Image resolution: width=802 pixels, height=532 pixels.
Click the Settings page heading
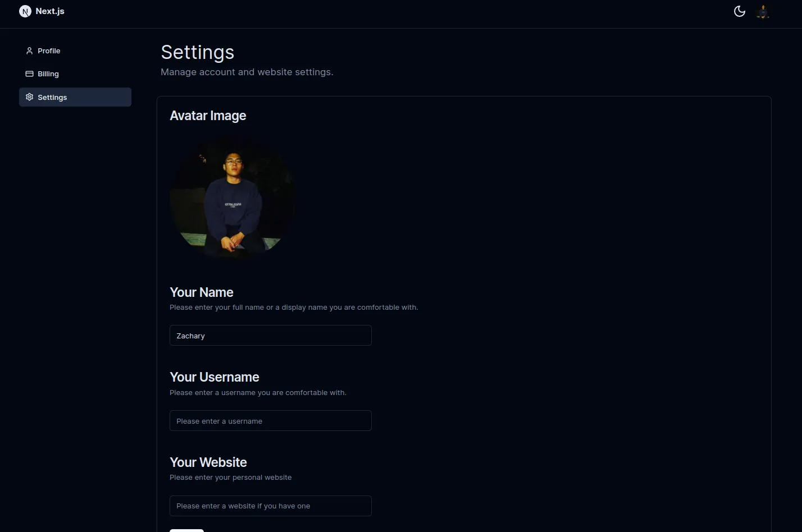[197, 52]
